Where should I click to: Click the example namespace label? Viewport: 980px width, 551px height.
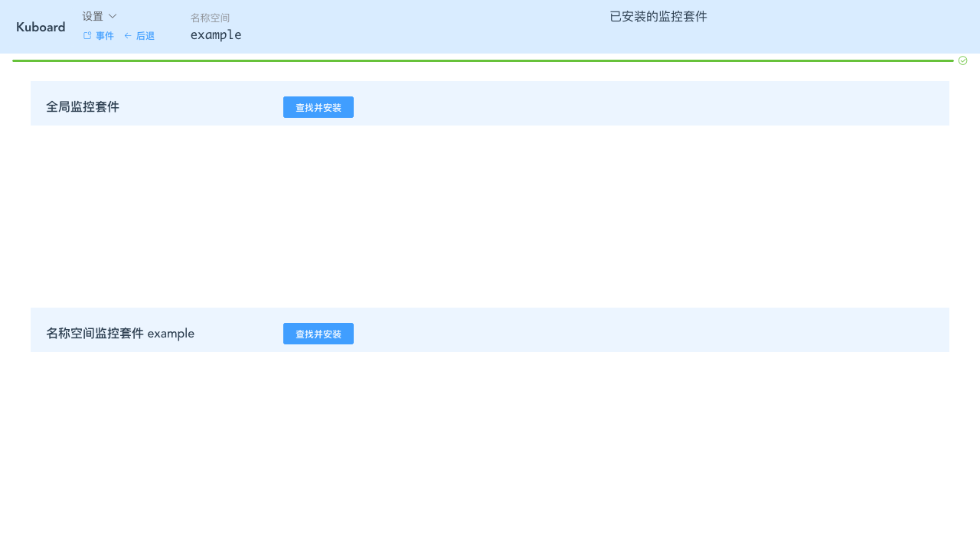pyautogui.click(x=216, y=34)
